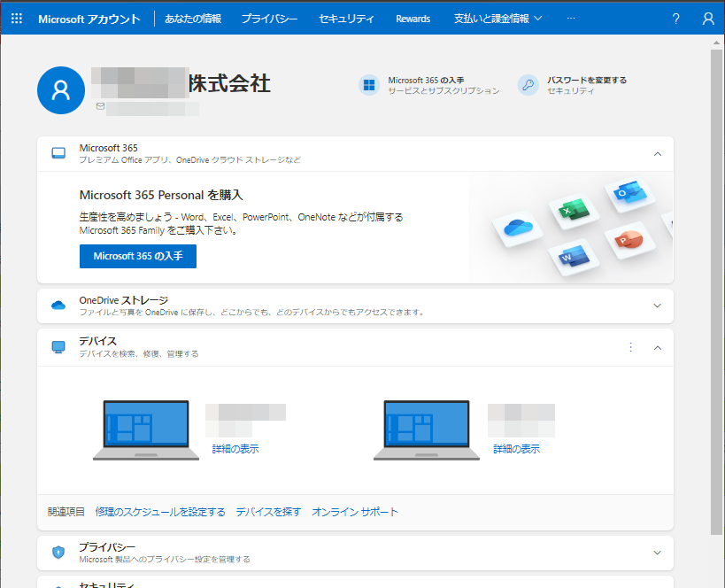Click 詳細の表示 for the second device
This screenshot has width=725, height=588.
point(516,449)
